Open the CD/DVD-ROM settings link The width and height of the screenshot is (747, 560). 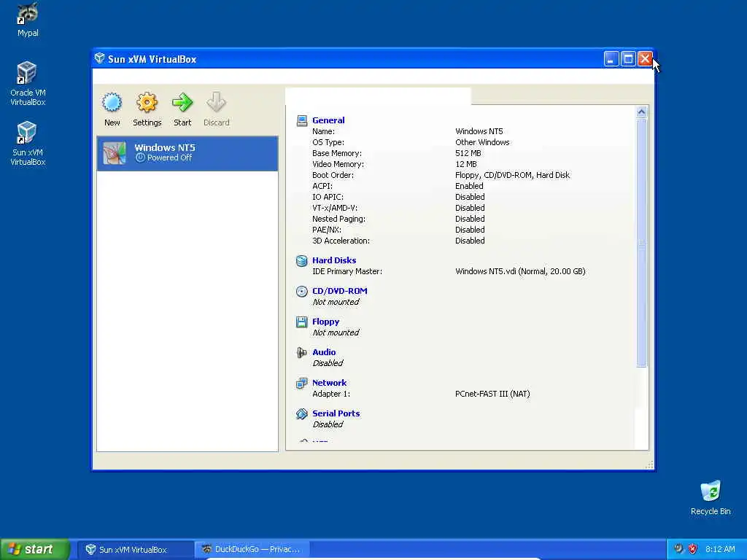[x=340, y=291]
